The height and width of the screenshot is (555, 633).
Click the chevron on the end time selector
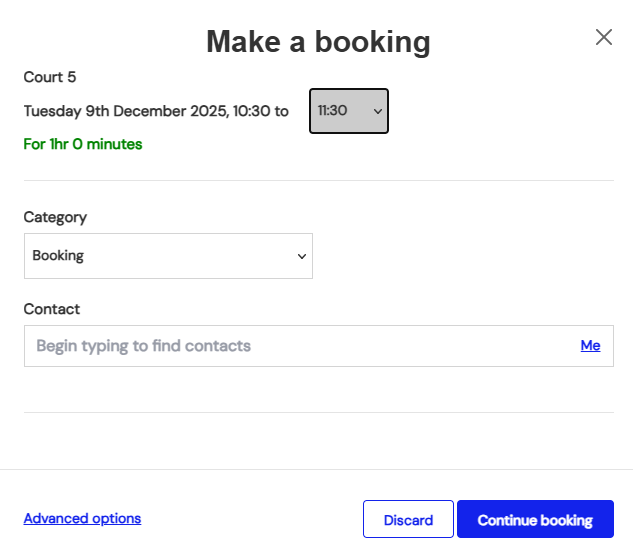[x=377, y=111]
